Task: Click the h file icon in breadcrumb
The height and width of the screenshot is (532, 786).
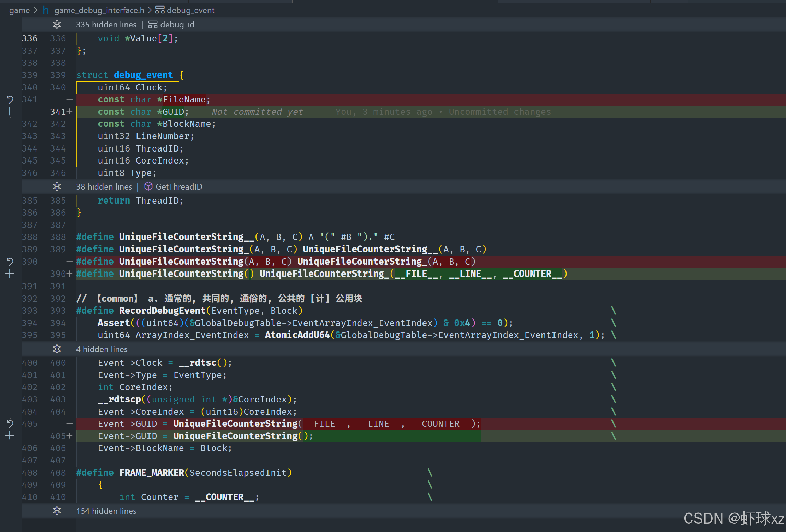Action: point(46,10)
